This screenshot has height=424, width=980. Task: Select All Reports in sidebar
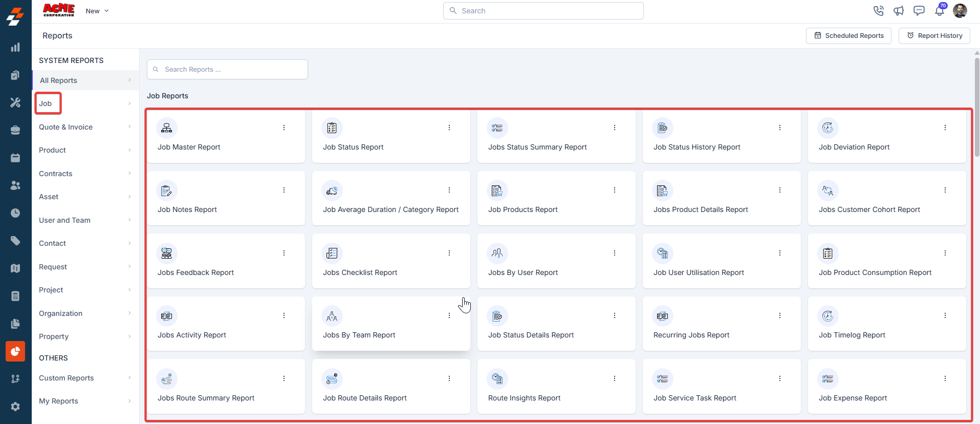point(85,80)
